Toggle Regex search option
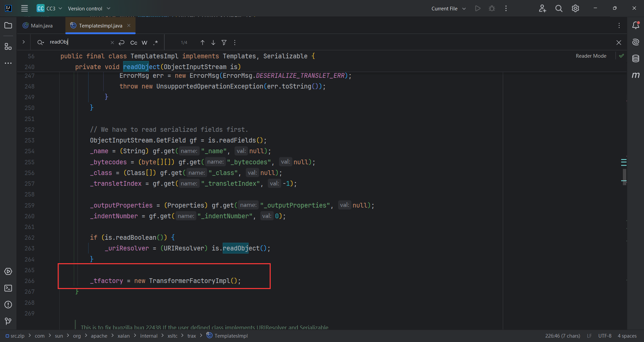The height and width of the screenshot is (342, 644). click(x=156, y=43)
